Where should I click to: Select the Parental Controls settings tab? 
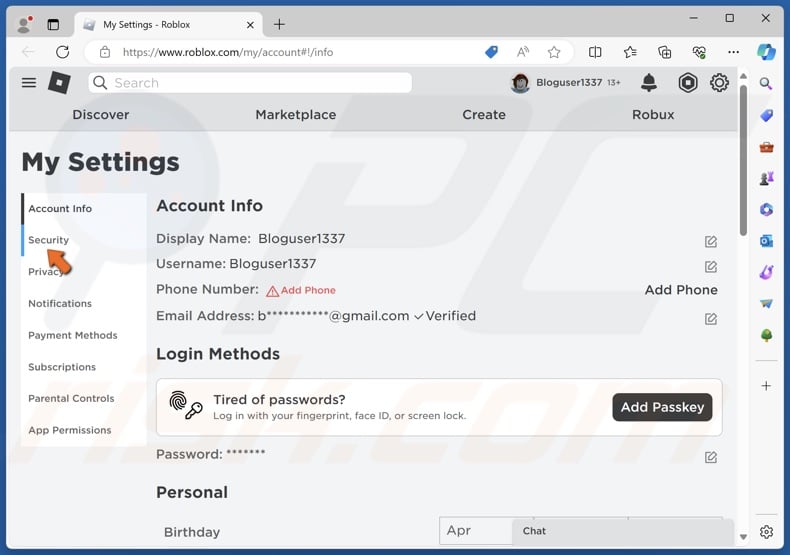coord(84,398)
